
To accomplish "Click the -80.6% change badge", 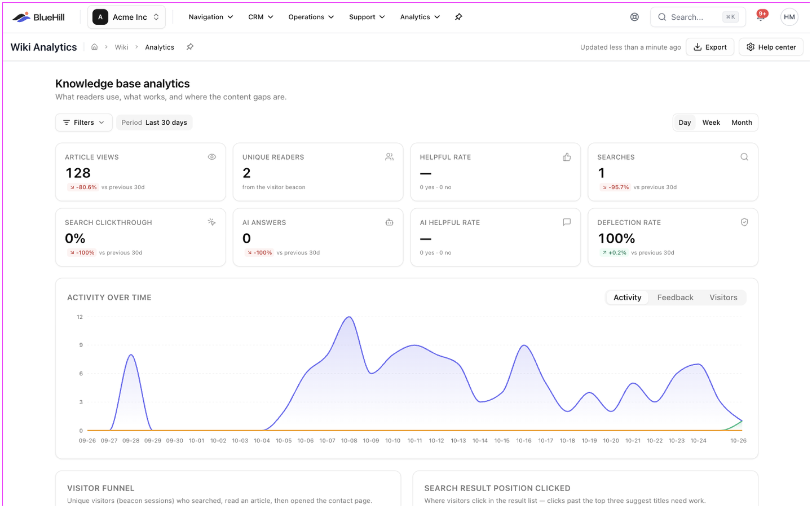I will (83, 187).
